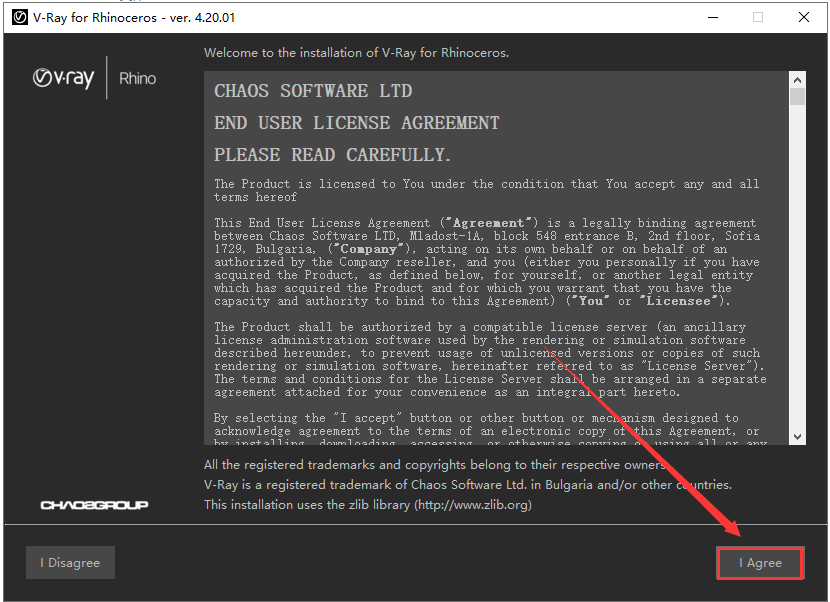
Task: Click the 'All the registered trademarks' line
Action: pyautogui.click(x=435, y=465)
